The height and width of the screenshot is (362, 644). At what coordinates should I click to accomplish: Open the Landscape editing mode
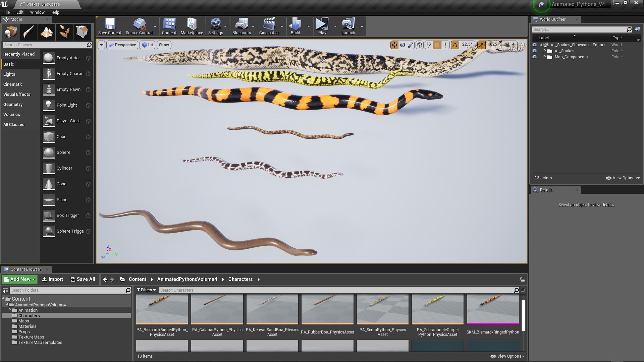pos(46,32)
